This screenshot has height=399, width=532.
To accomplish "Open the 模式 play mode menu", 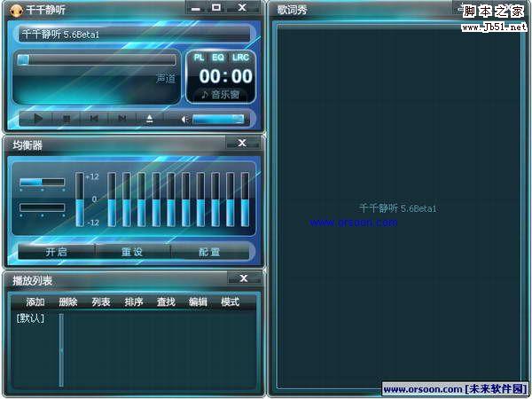I will click(231, 302).
